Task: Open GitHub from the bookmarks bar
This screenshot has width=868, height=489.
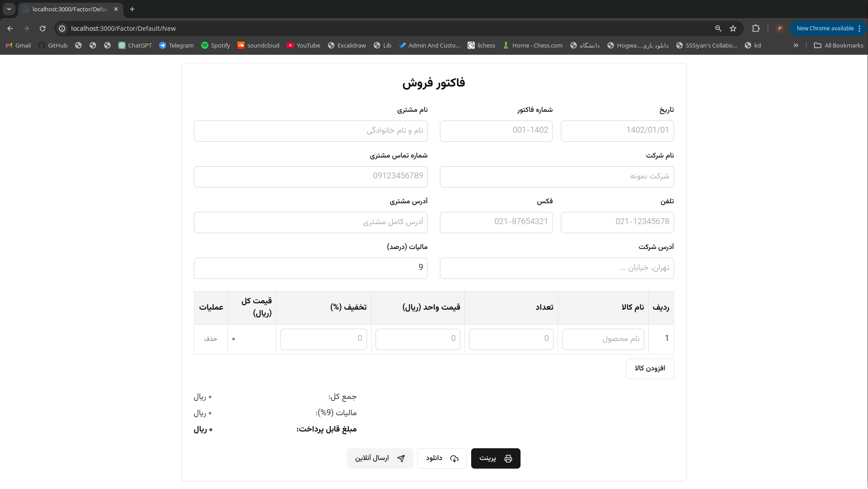Action: tap(53, 45)
